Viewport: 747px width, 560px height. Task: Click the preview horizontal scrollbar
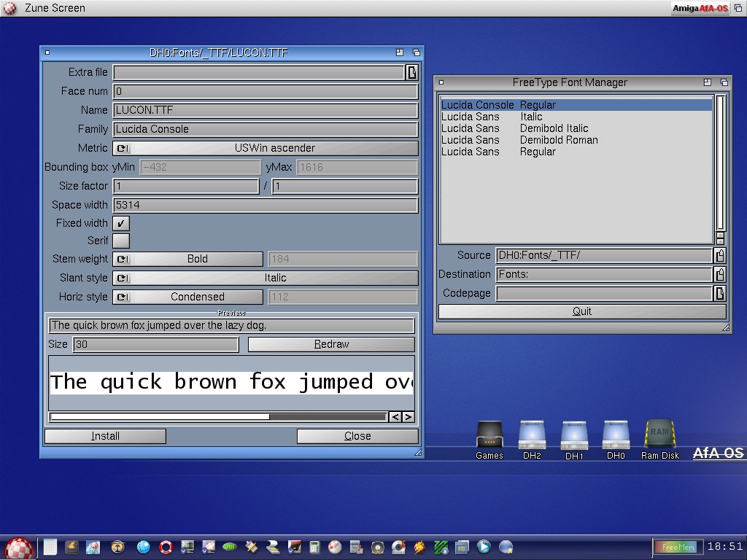point(217,417)
